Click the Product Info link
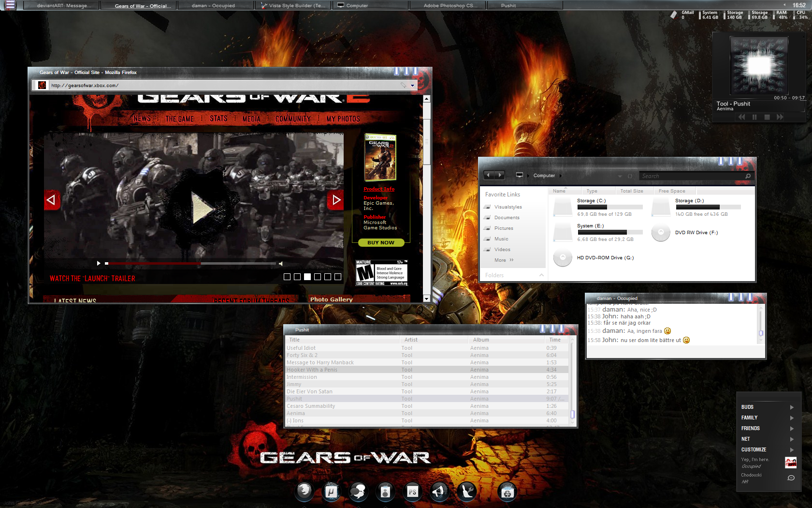The width and height of the screenshot is (812, 508). (x=379, y=189)
